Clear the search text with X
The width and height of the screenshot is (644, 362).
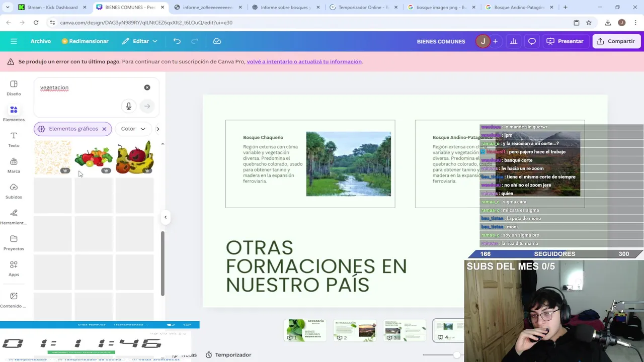(147, 87)
